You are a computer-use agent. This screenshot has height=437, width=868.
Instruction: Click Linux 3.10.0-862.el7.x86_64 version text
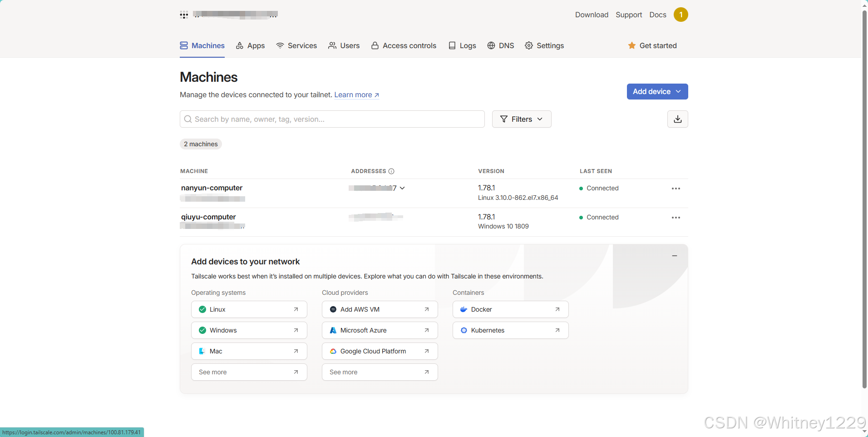tap(518, 198)
